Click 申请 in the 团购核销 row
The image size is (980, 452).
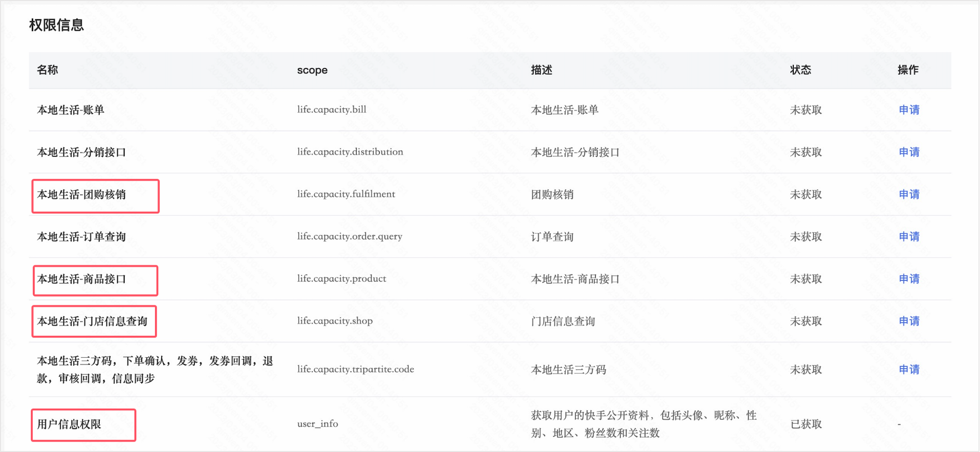(909, 194)
